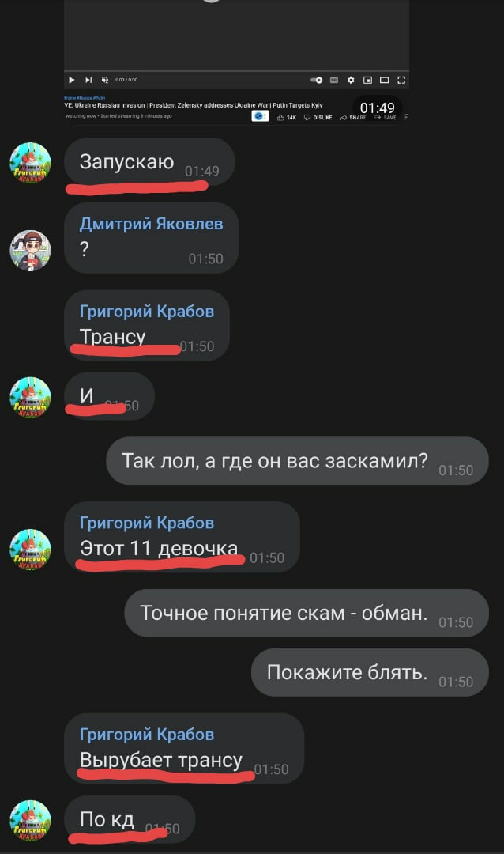Screen dimensions: 504x854
Task: Open the video settings gear
Action: click(351, 80)
